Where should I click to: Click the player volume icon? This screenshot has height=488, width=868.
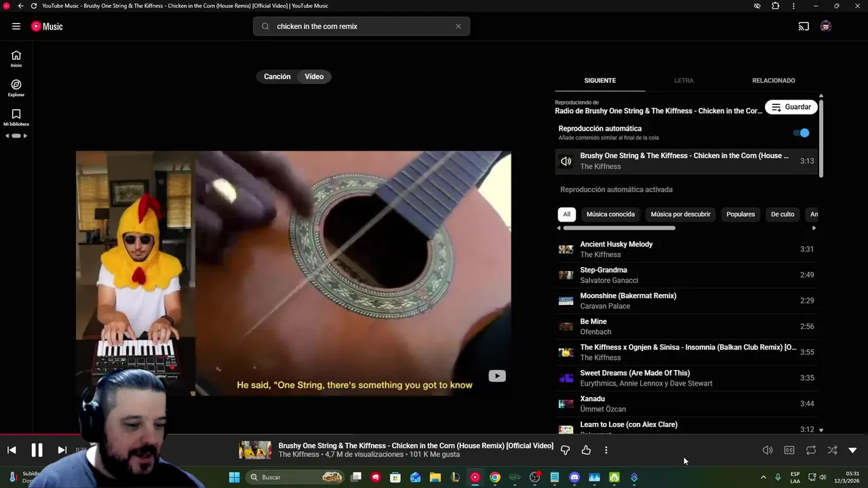[768, 450]
